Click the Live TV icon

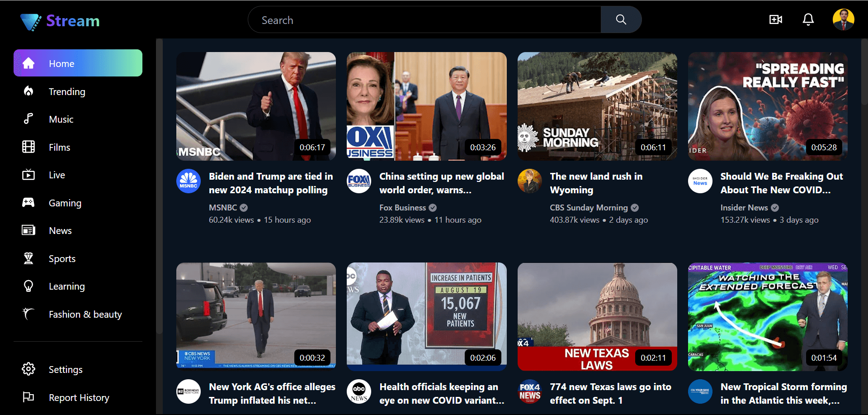coord(28,175)
